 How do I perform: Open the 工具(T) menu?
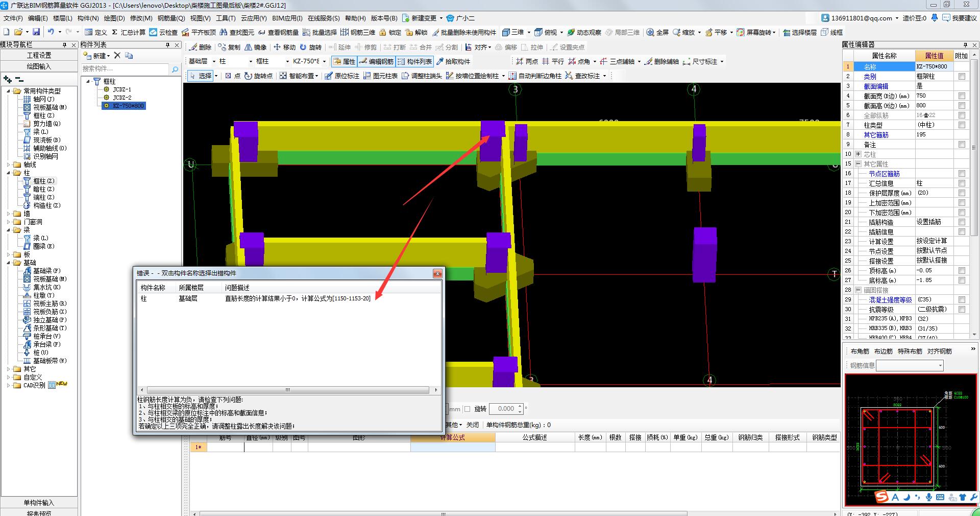point(226,18)
